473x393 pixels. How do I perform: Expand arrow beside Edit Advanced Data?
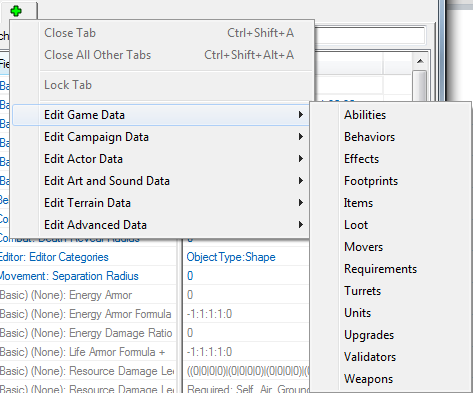pyautogui.click(x=301, y=225)
